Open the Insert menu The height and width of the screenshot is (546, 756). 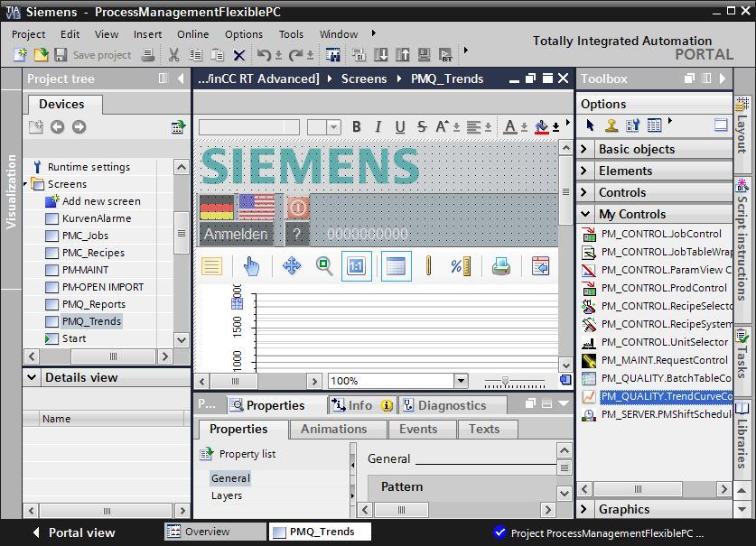(x=147, y=34)
